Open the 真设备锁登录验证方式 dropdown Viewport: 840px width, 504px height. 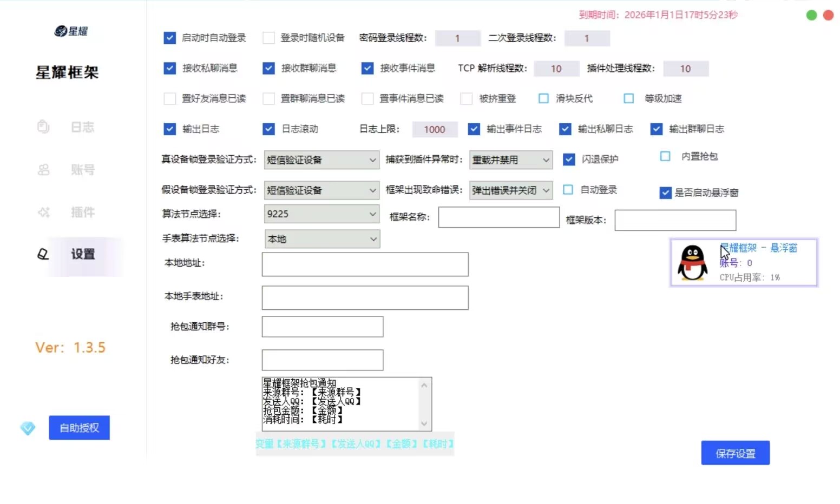pyautogui.click(x=321, y=160)
